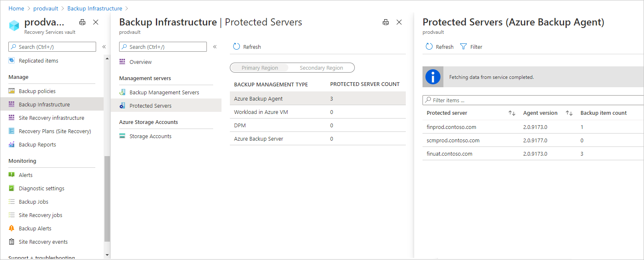Select Site Recovery jobs under Monitoring
The width and height of the screenshot is (644, 260).
point(39,215)
